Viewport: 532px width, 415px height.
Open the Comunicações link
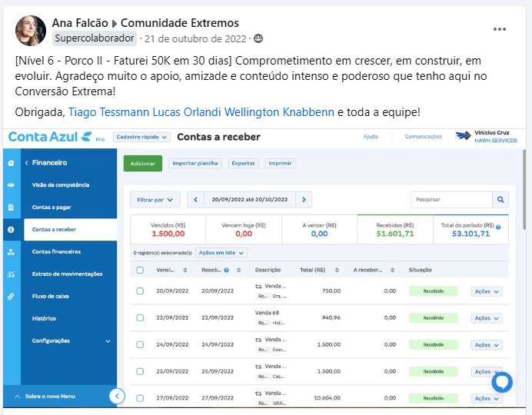423,137
